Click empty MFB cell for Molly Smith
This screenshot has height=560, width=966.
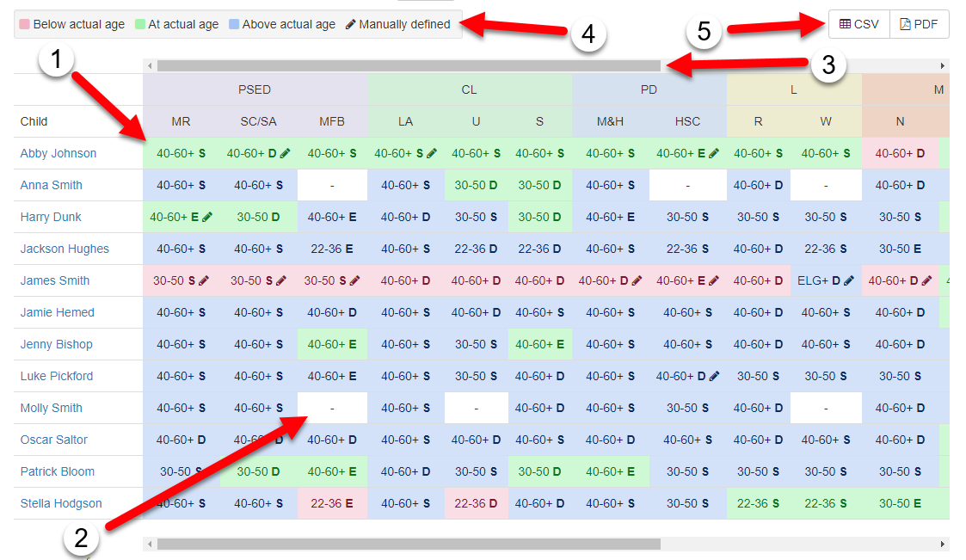tap(332, 408)
